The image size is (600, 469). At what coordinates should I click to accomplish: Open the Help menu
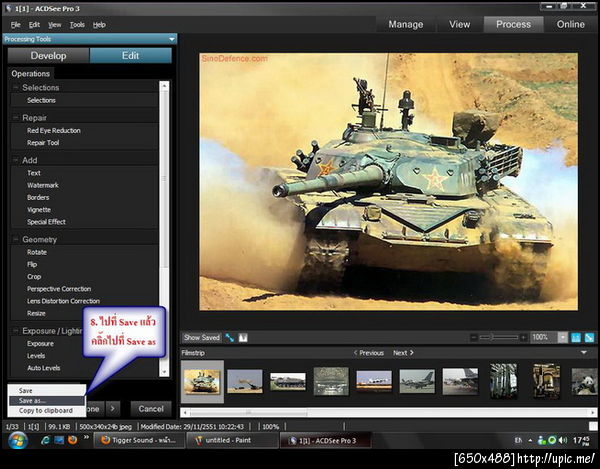99,25
